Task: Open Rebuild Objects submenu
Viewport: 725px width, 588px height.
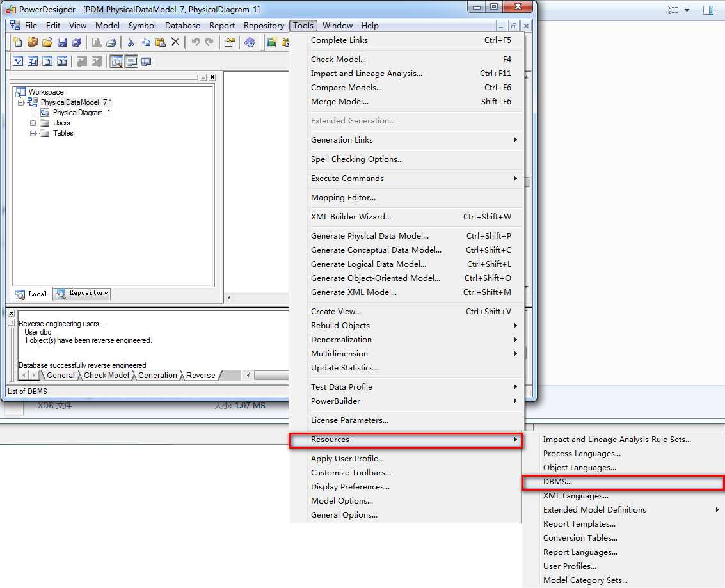Action: 414,325
